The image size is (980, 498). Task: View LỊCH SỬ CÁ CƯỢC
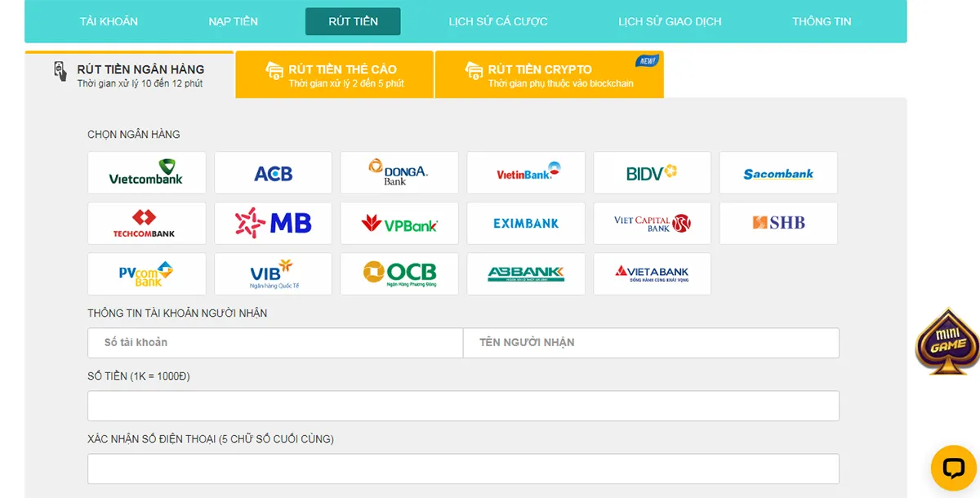pos(498,21)
